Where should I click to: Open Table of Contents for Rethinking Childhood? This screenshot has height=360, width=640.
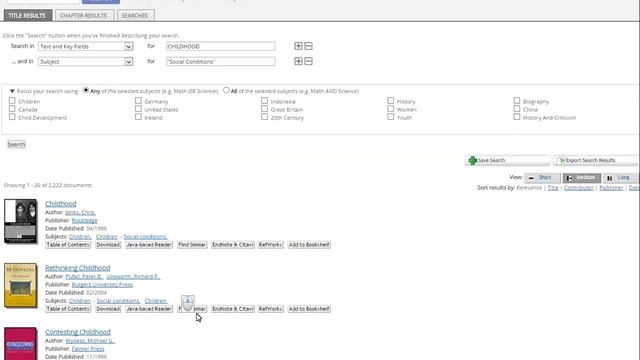(x=68, y=309)
